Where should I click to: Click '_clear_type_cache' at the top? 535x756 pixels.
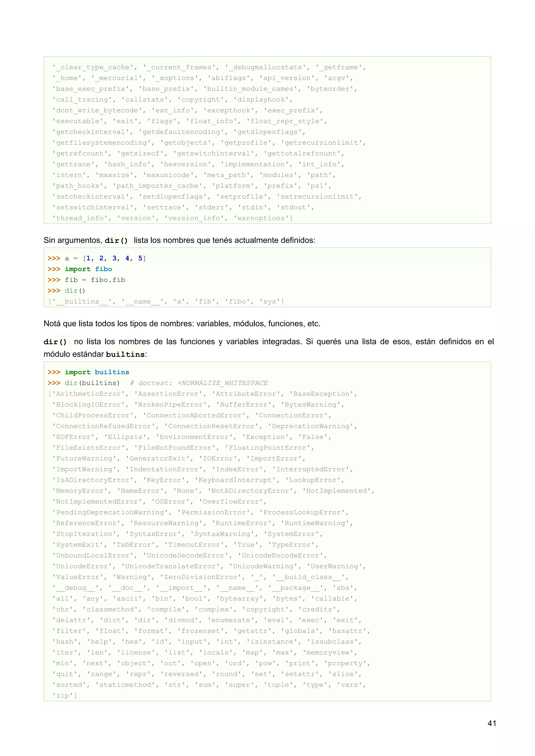click(x=92, y=67)
